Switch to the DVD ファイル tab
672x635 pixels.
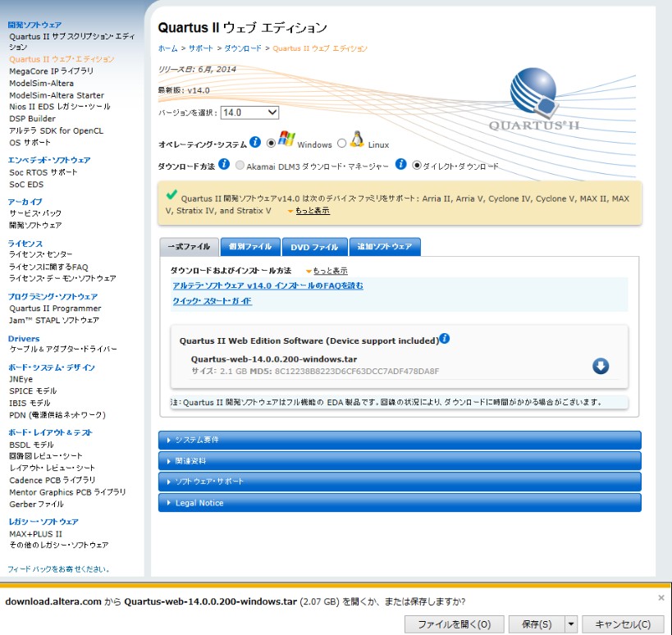pyautogui.click(x=313, y=246)
